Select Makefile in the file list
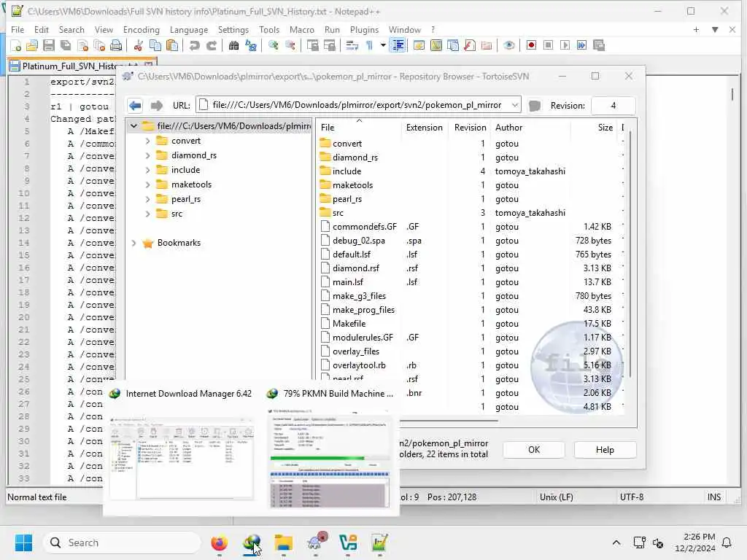The width and height of the screenshot is (747, 560). coord(349,324)
